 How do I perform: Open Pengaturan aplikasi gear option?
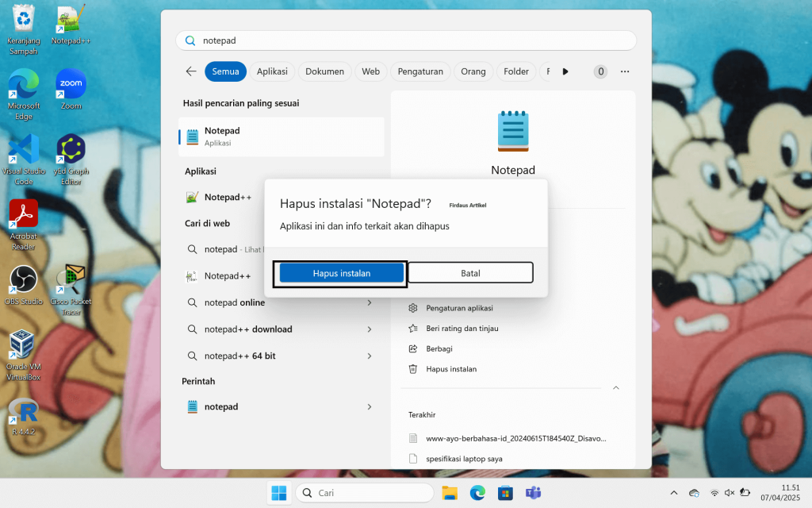click(459, 308)
